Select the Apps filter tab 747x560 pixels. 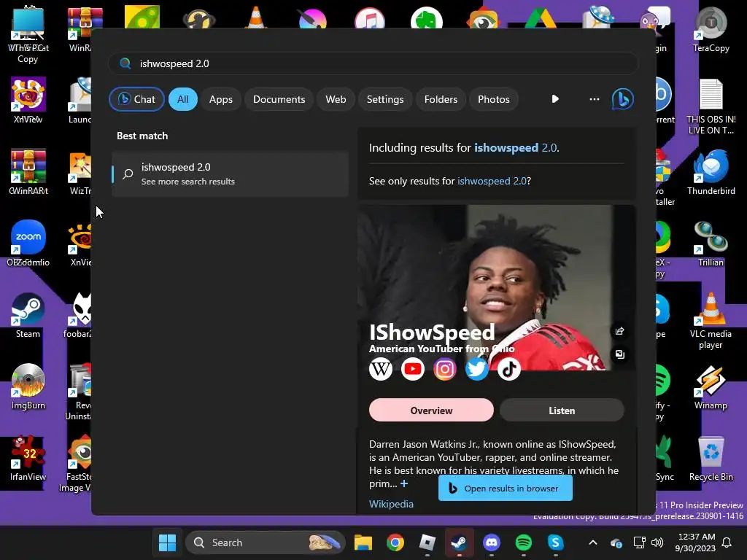(x=220, y=99)
